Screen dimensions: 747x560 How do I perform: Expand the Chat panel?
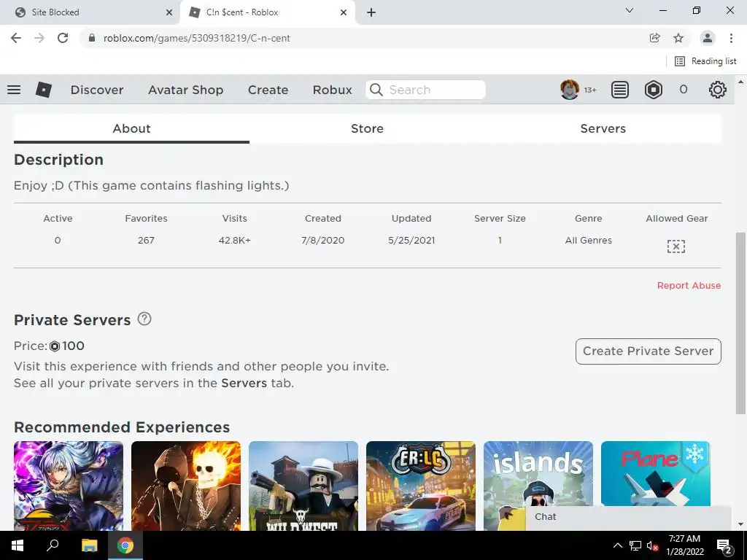tap(628, 517)
